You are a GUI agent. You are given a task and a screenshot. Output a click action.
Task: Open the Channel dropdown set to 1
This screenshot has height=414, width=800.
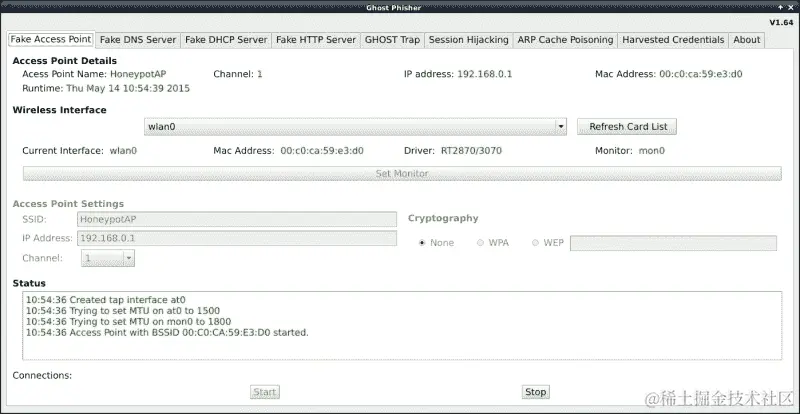coord(108,258)
